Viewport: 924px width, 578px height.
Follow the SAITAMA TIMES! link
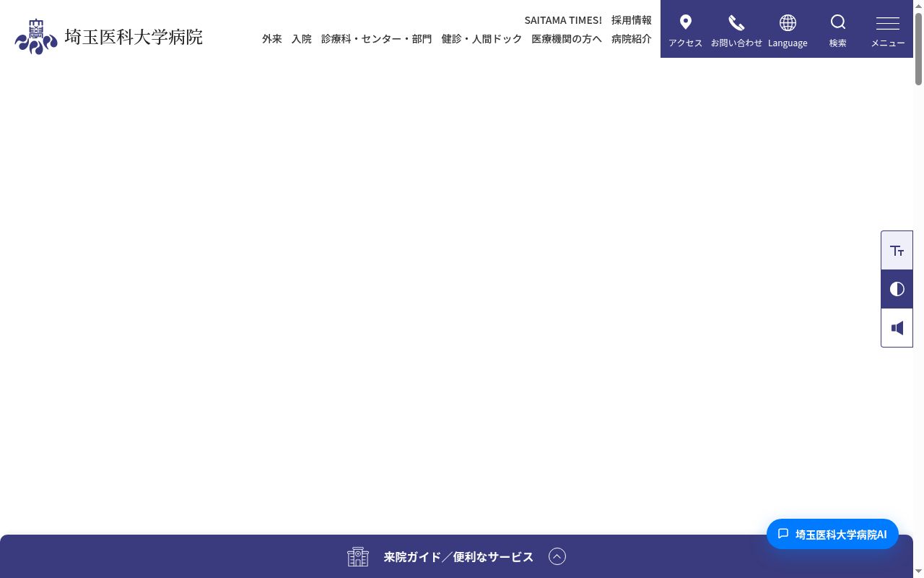563,20
